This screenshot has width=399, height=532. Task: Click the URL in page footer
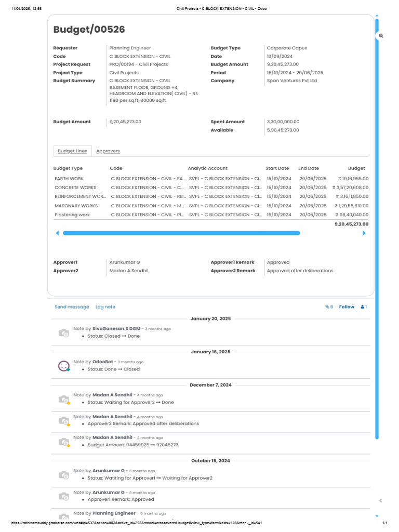pos(137,523)
